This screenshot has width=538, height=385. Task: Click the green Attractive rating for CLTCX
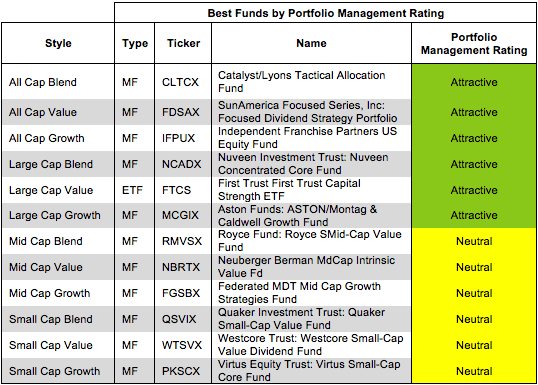point(474,82)
